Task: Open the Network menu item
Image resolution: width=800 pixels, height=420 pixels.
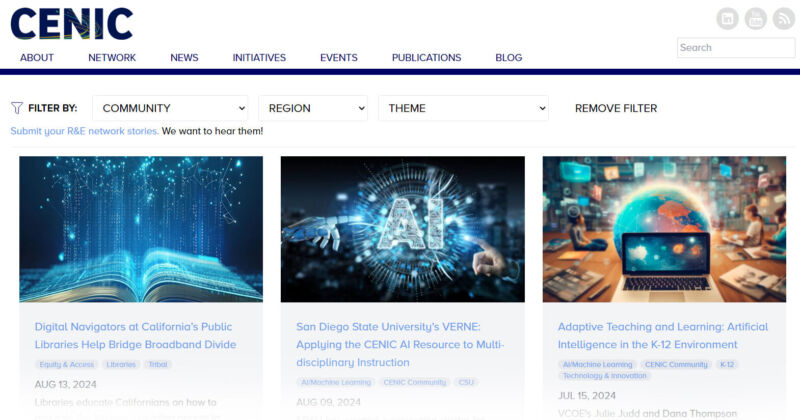Action: tap(112, 58)
